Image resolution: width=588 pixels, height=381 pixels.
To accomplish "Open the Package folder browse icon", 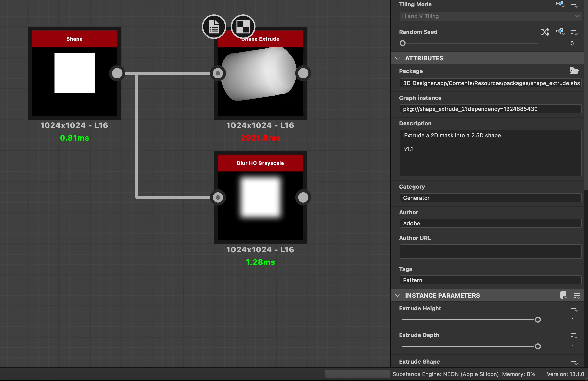I will coord(574,71).
